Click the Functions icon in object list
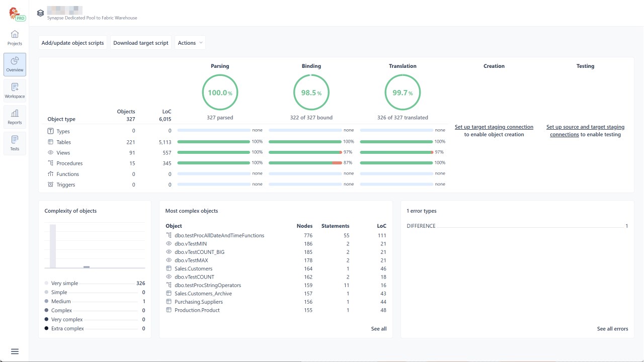The image size is (644, 362). point(50,174)
